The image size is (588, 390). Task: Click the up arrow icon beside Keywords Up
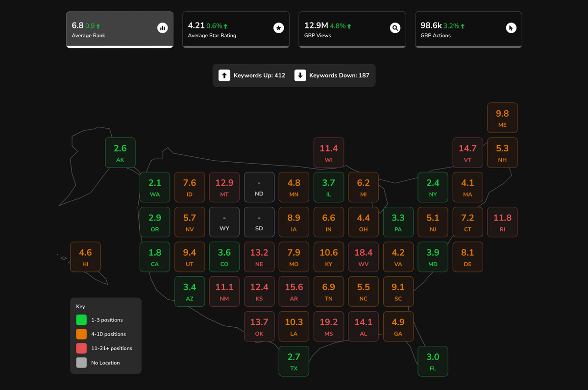224,75
